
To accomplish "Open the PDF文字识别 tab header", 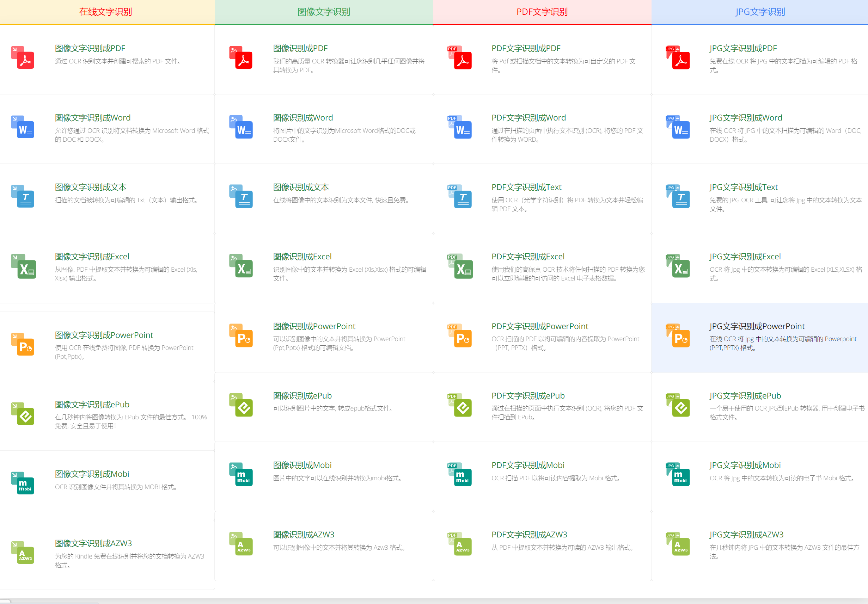I will click(542, 12).
